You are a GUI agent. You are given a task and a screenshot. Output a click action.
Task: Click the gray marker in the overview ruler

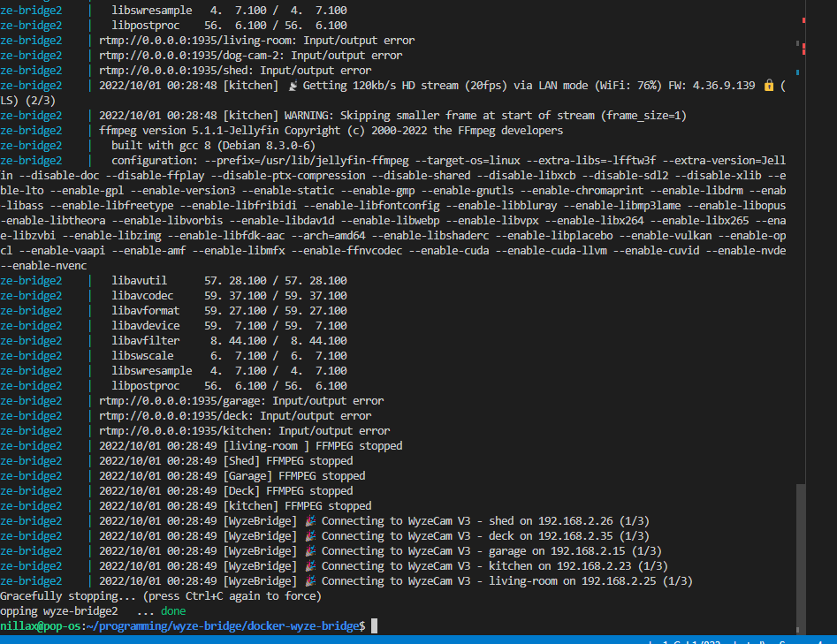pyautogui.click(x=797, y=43)
